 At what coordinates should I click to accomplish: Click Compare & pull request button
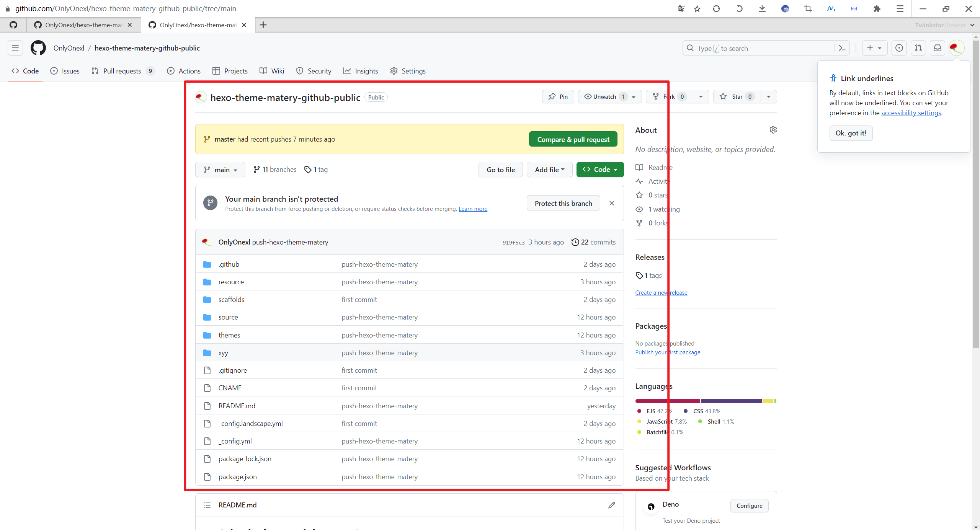coord(573,139)
